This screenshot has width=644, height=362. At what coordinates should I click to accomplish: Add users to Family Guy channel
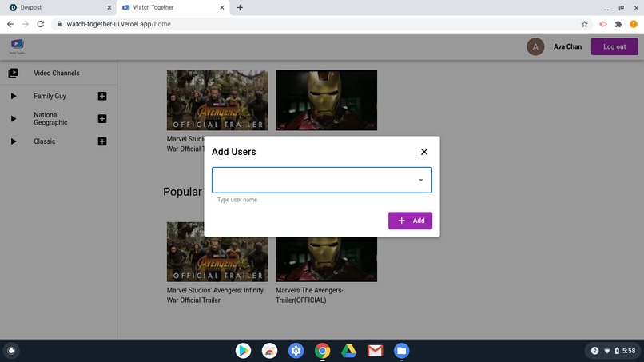(102, 96)
